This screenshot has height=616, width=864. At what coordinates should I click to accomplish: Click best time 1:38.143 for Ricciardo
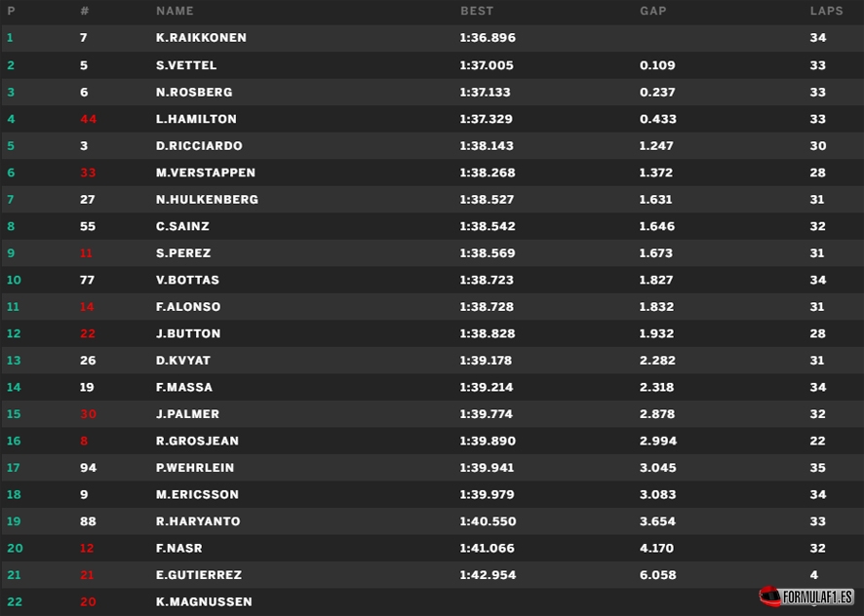pos(487,146)
